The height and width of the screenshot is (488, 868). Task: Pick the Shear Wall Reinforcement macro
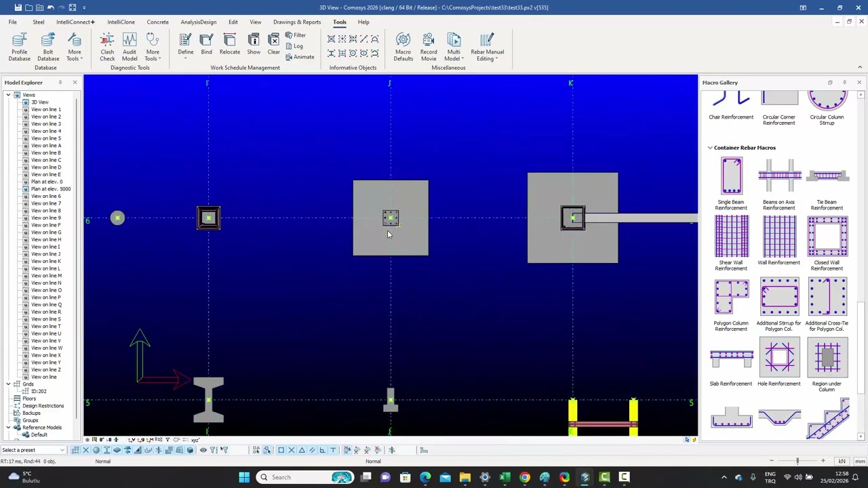(x=731, y=243)
